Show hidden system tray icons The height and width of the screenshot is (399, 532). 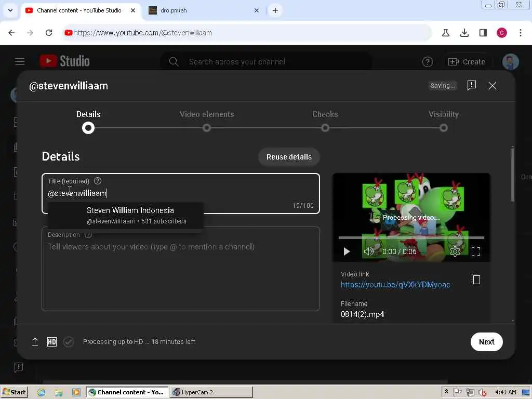point(446,392)
